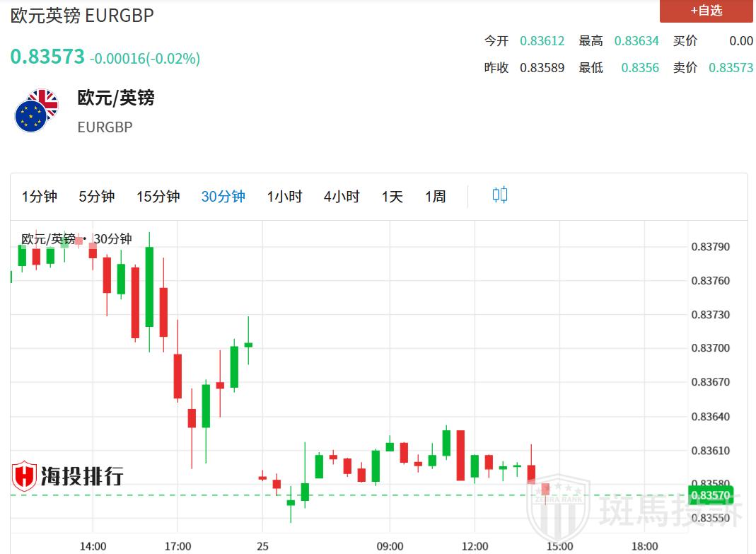Choose the 4小时 timeframe

click(x=342, y=197)
